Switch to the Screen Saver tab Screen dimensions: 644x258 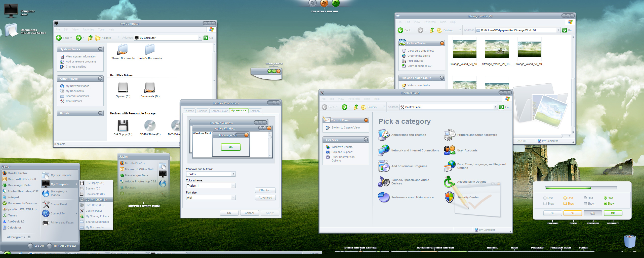(219, 111)
